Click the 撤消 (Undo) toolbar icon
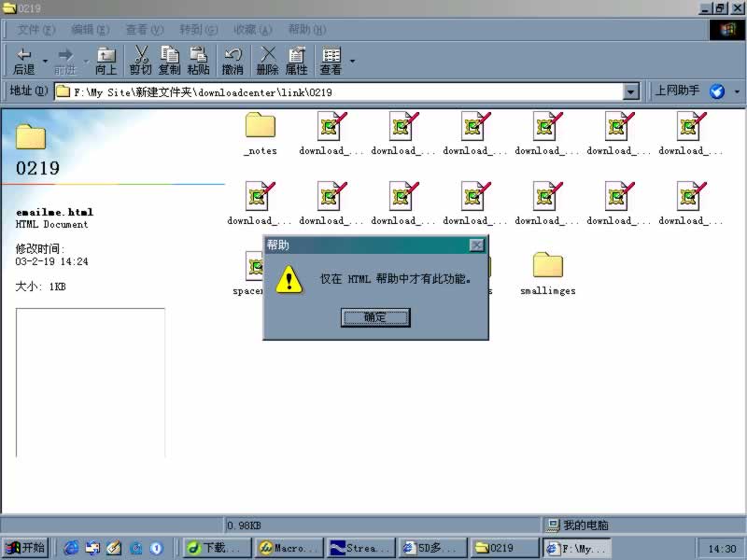This screenshot has height=560, width=747. [x=233, y=62]
